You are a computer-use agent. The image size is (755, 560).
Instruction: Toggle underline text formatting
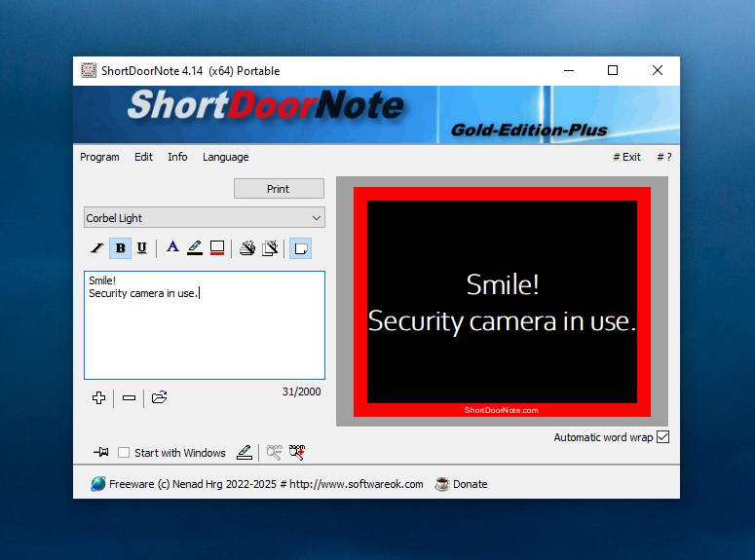coord(141,248)
